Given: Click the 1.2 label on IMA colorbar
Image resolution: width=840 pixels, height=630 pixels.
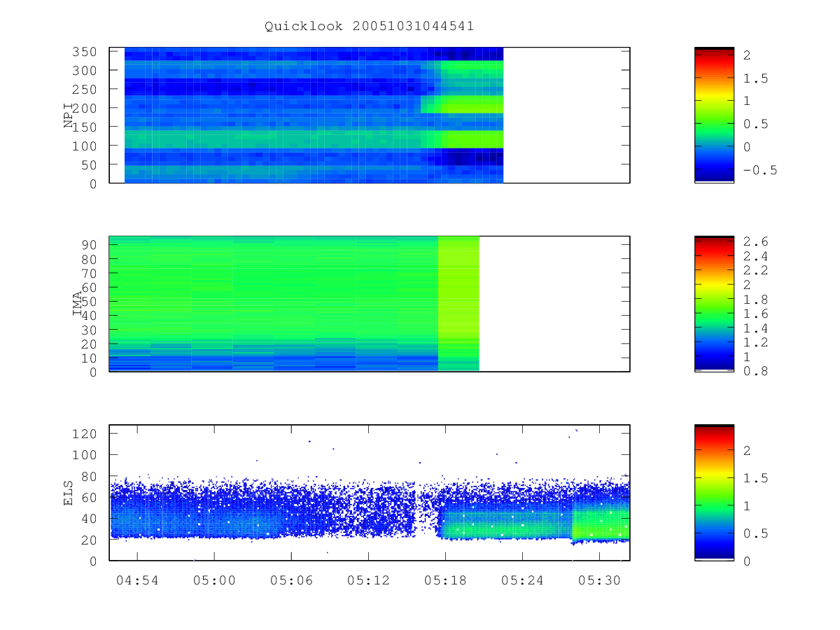Looking at the screenshot, I should coord(757,342).
